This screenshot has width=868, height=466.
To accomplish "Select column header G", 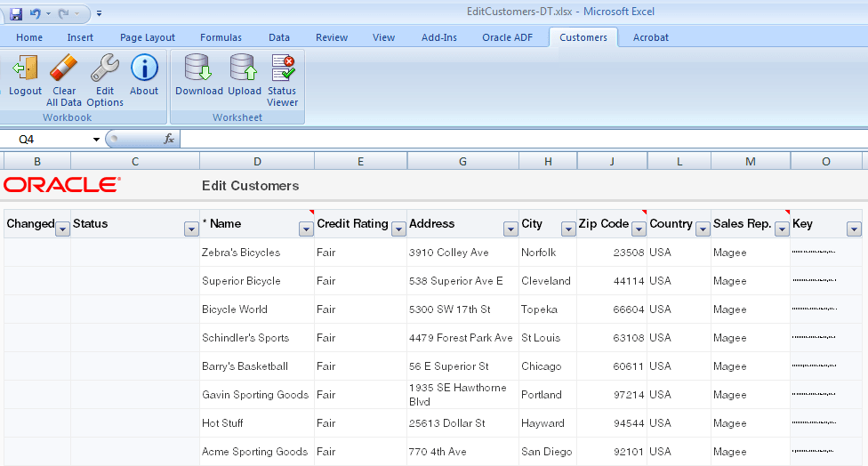I will point(462,162).
